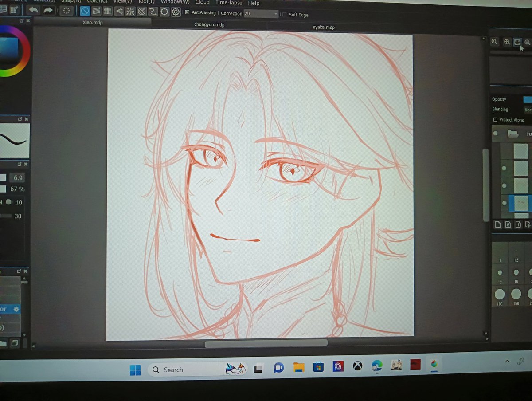
Task: Open Xbox app from the taskbar
Action: [357, 366]
